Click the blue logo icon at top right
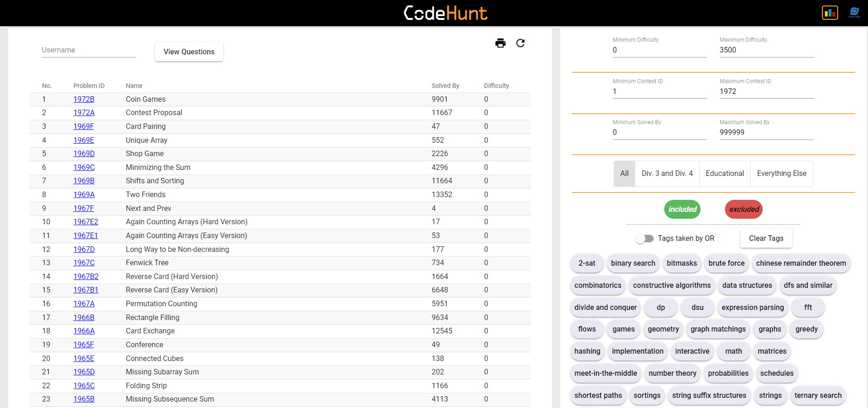This screenshot has width=868, height=408. [854, 13]
